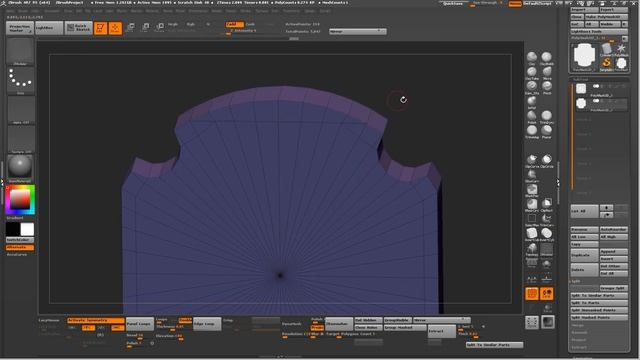Select the white secondary color swatch
The height and width of the screenshot is (360, 640).
tap(27, 229)
